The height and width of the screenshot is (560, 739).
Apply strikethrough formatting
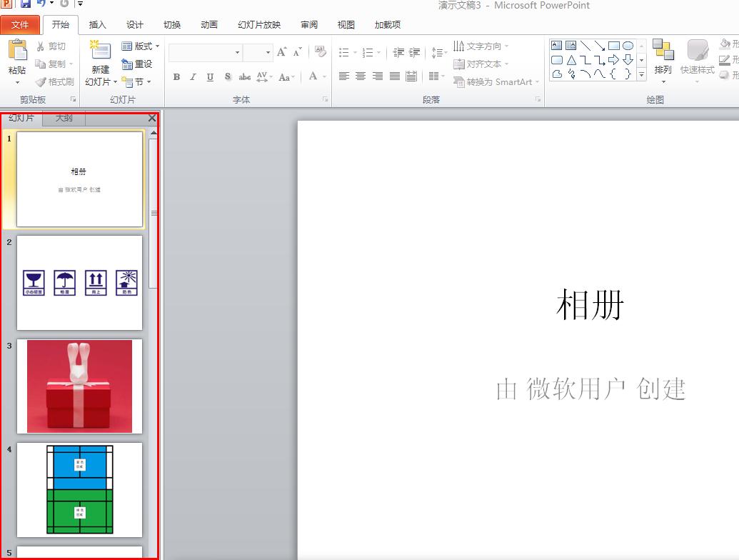point(244,76)
